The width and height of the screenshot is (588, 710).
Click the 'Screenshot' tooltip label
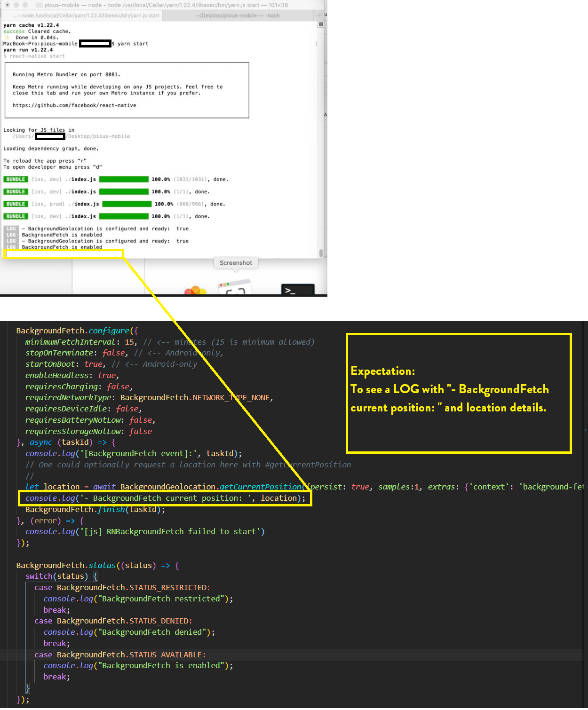point(236,262)
